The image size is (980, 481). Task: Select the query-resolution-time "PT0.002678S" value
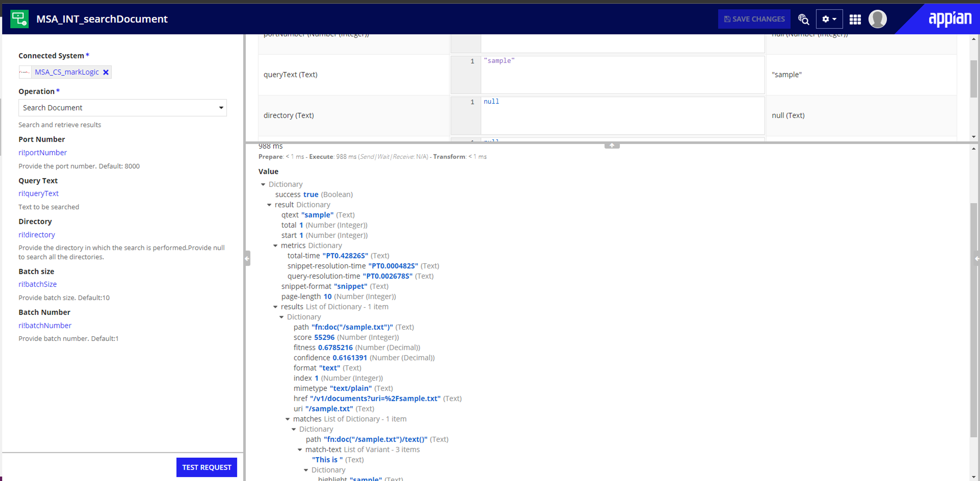(x=387, y=276)
